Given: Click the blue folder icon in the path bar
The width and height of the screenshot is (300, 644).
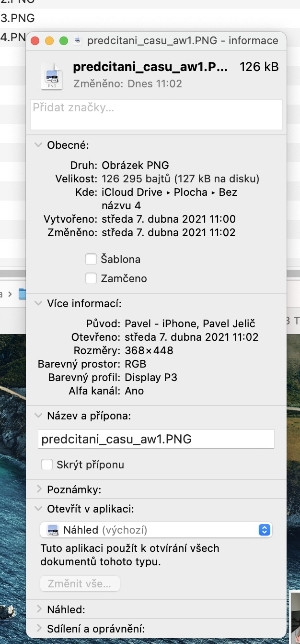Looking at the screenshot, I should (22, 294).
